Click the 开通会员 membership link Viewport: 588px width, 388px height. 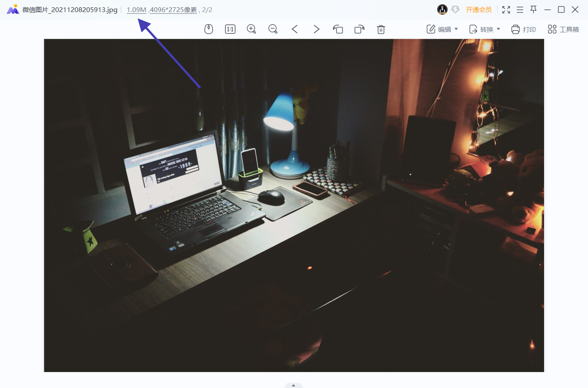479,9
